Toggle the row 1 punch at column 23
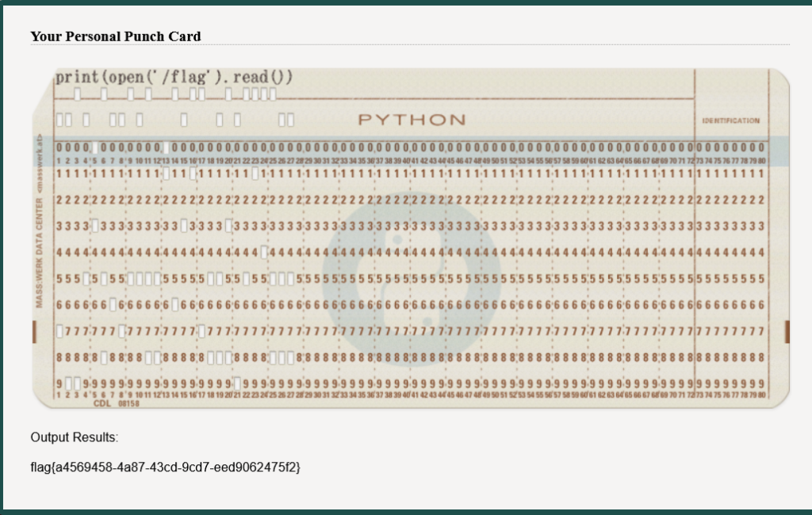 pos(255,174)
